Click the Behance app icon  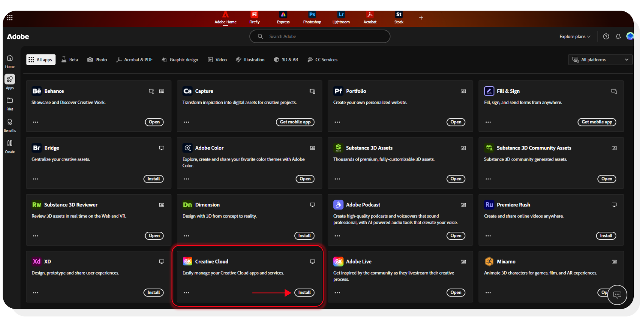point(37,91)
